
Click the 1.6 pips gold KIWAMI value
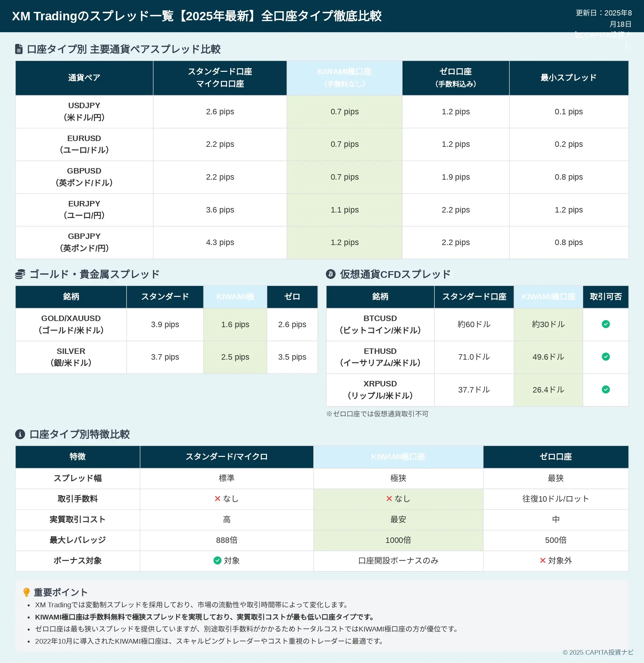(235, 324)
